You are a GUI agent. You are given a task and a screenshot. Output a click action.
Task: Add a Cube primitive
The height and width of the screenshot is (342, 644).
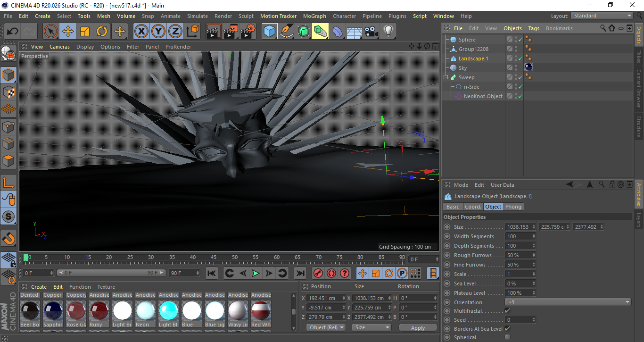click(x=270, y=32)
